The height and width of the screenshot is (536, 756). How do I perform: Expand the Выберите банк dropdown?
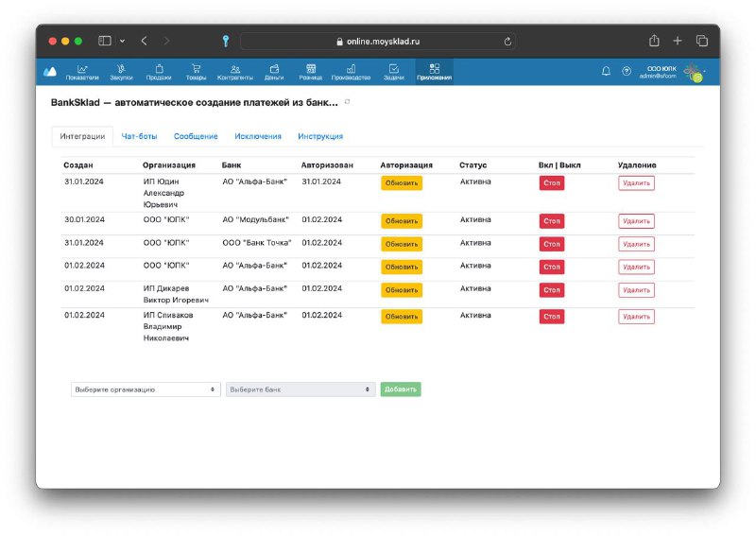coord(301,389)
